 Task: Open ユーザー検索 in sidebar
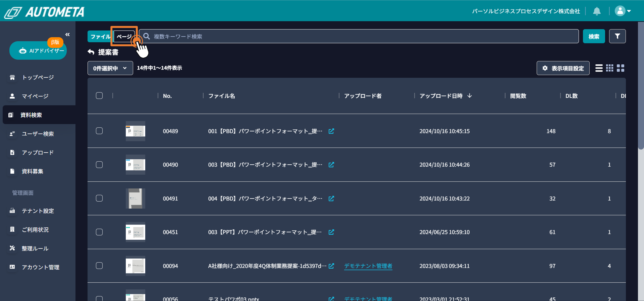pos(37,134)
